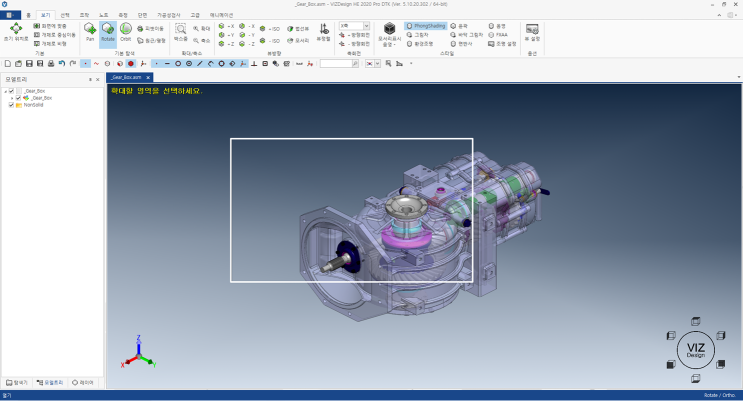
Task: Open the 단면 ribbon tab
Action: click(143, 15)
